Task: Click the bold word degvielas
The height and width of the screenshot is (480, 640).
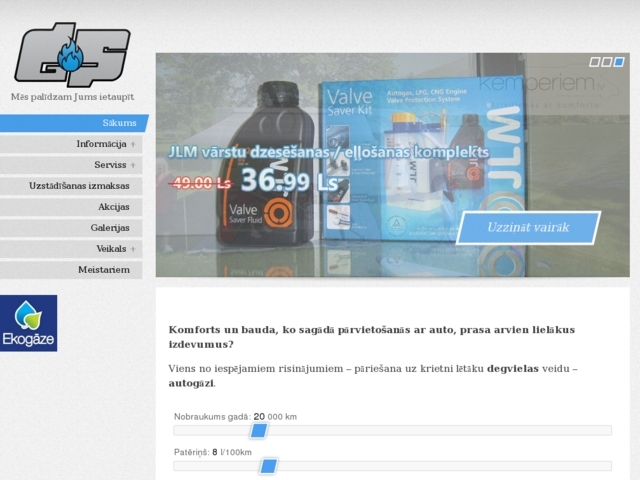Action: tap(513, 369)
